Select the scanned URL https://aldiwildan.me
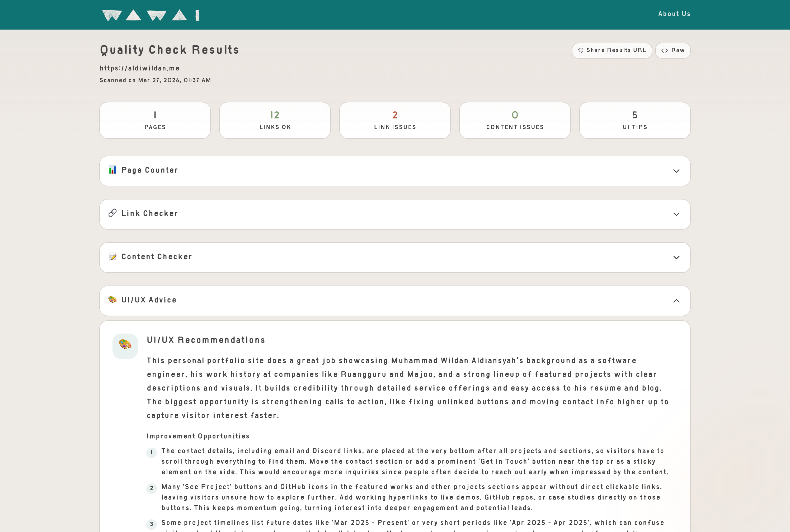Screen dimensions: 790x532 coord(139,68)
